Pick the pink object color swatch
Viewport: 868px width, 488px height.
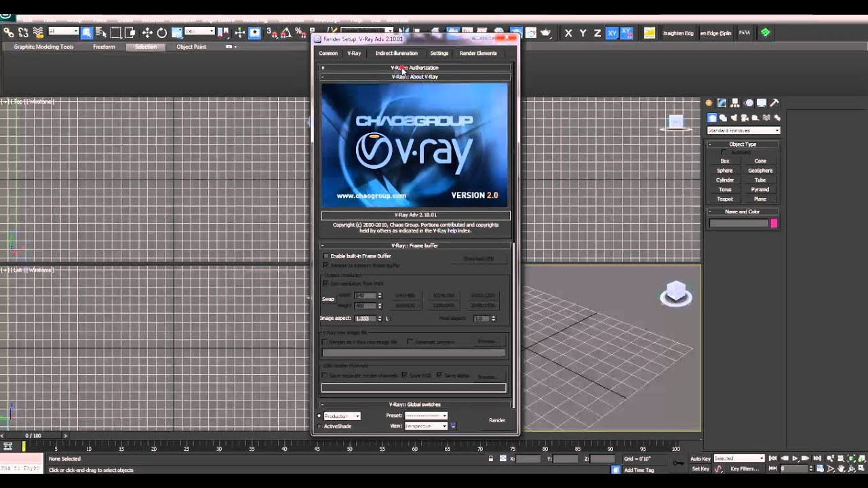click(x=774, y=223)
